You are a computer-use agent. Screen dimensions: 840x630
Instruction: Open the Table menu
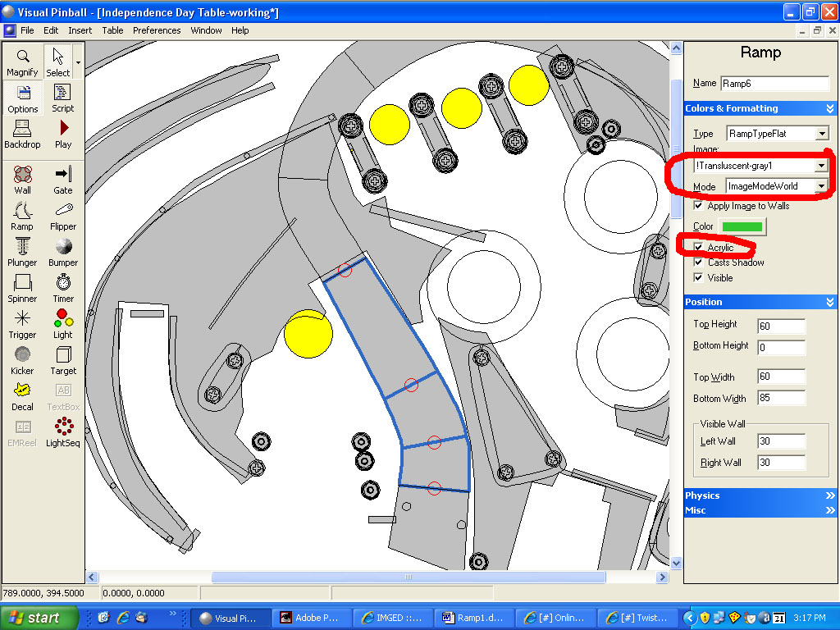click(x=112, y=30)
